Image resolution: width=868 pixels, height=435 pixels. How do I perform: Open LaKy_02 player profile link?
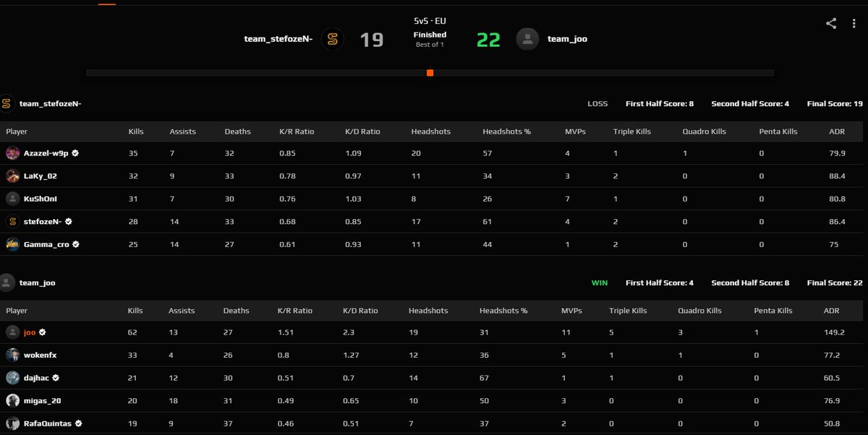(x=41, y=176)
